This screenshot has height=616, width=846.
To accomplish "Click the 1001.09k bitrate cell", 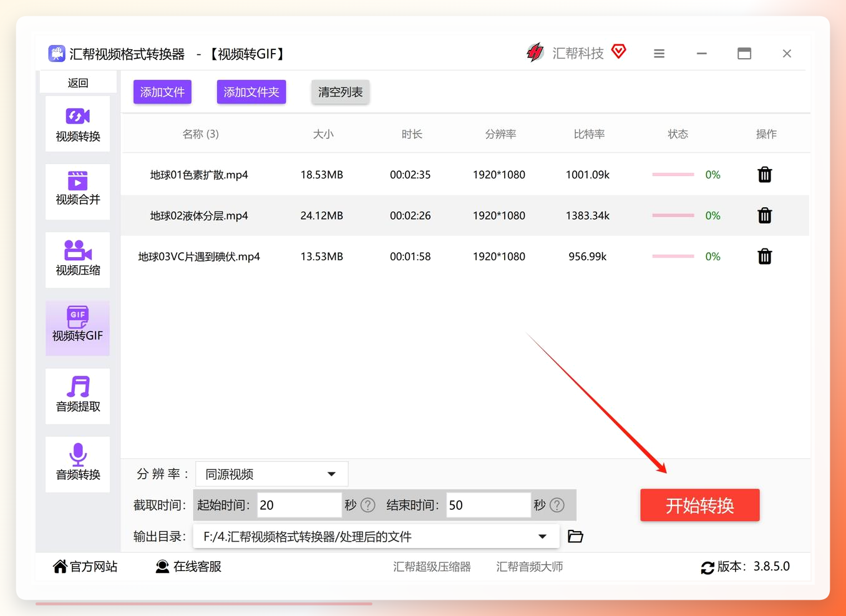I will tap(588, 175).
